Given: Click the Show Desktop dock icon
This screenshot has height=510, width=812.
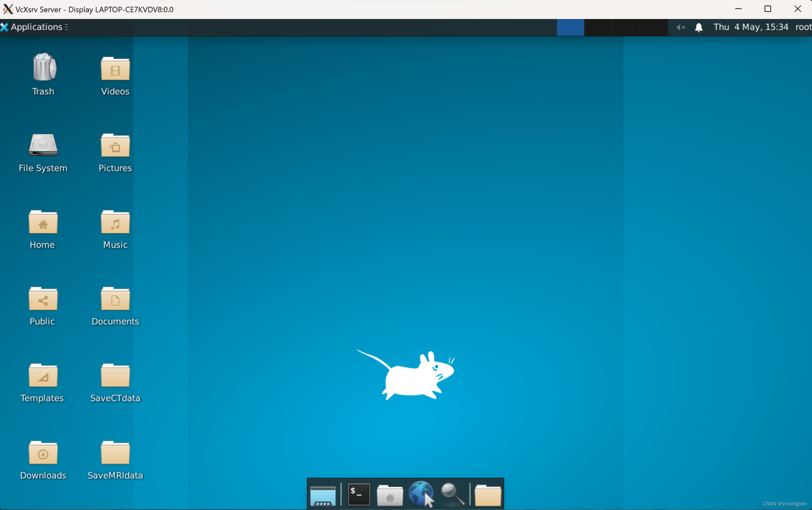Looking at the screenshot, I should (x=323, y=496).
